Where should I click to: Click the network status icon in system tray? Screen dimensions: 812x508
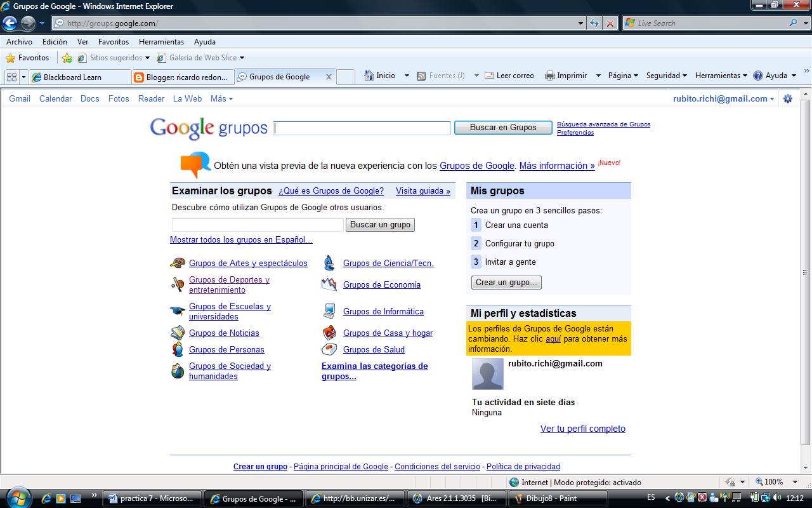(766, 498)
